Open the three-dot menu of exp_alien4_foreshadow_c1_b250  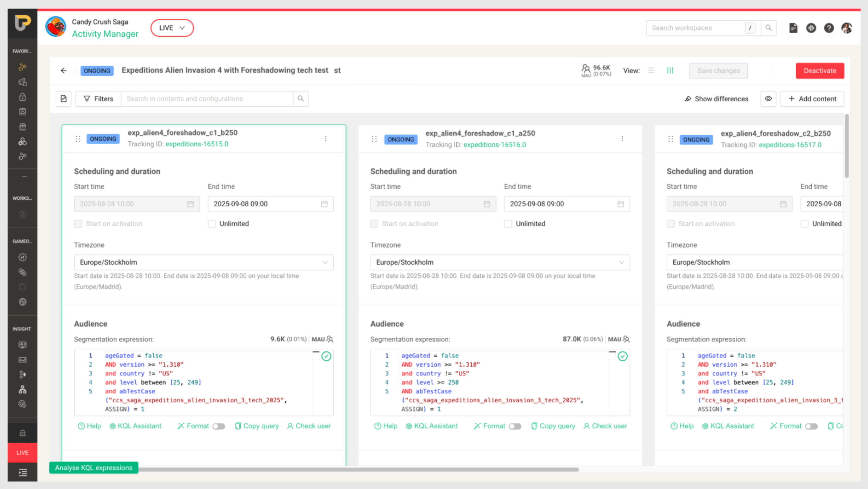pos(325,139)
